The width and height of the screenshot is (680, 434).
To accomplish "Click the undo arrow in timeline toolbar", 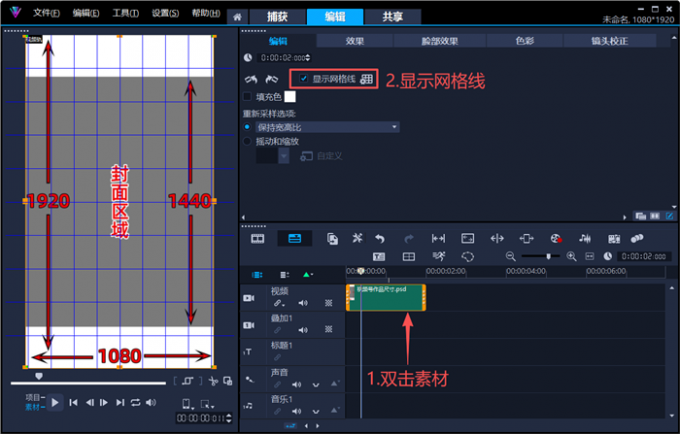I will [x=380, y=238].
